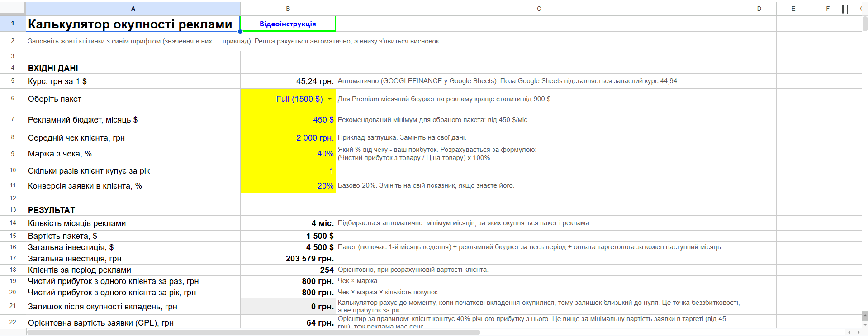Select package cost value 1 500 $
The image size is (868, 336).
click(288, 236)
